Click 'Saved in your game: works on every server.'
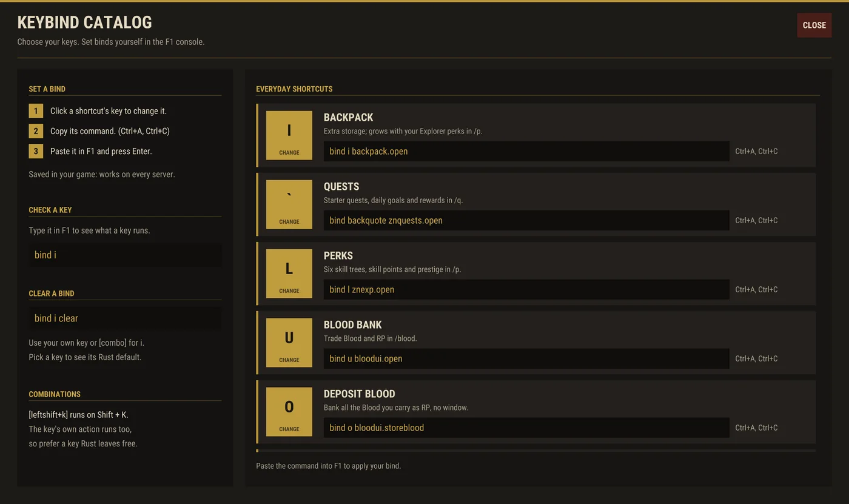This screenshot has width=849, height=504. tap(102, 175)
